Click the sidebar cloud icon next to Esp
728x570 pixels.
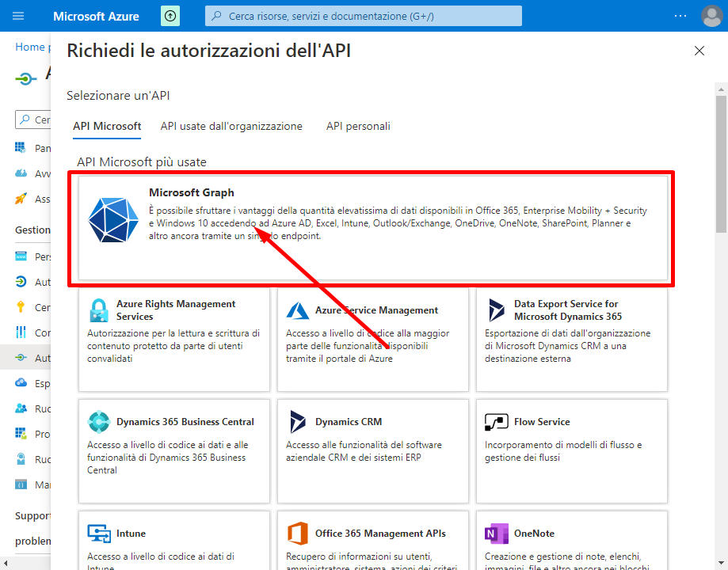point(21,383)
